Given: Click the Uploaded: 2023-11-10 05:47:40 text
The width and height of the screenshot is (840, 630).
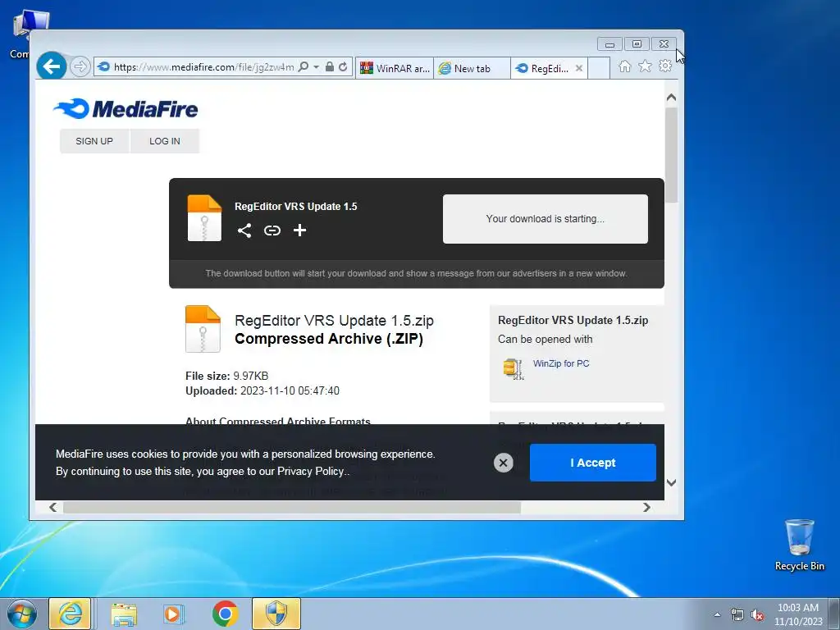Looking at the screenshot, I should point(262,391).
